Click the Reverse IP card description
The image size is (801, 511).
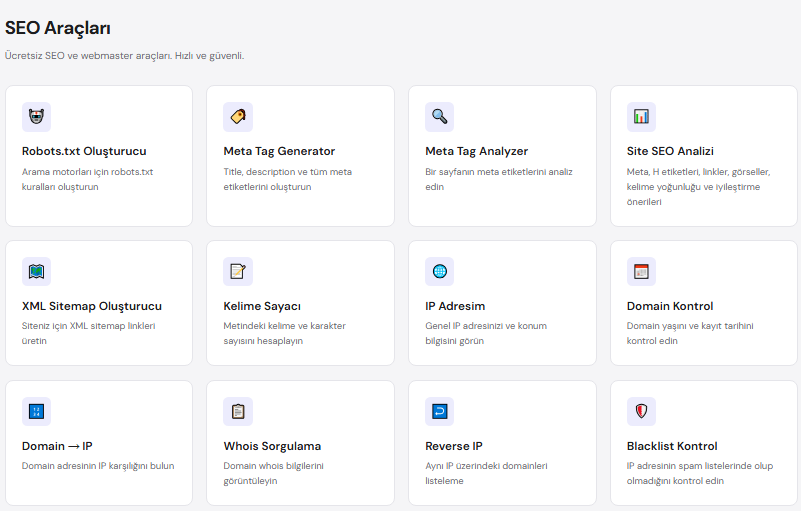click(x=486, y=473)
